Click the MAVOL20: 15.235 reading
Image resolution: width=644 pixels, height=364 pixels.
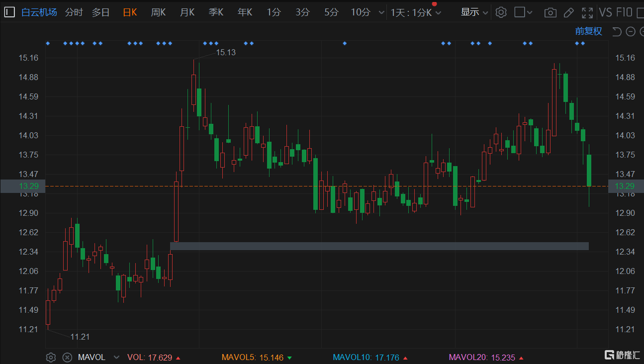pos(486,357)
